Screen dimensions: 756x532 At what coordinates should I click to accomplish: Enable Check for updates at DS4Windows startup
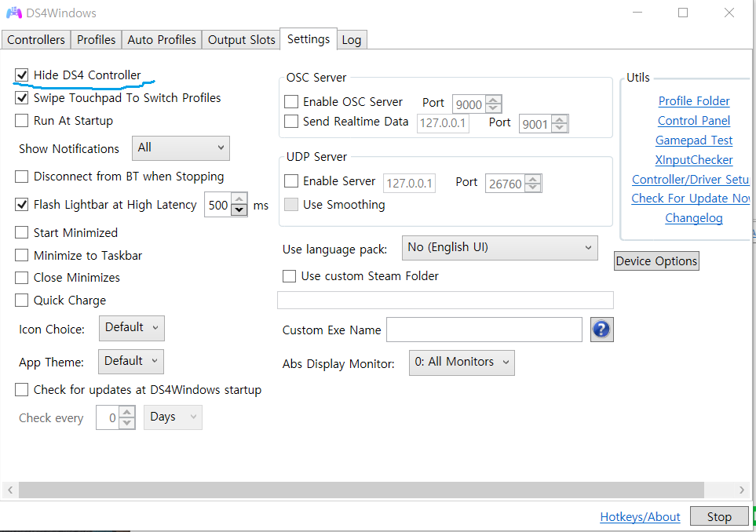pos(22,389)
